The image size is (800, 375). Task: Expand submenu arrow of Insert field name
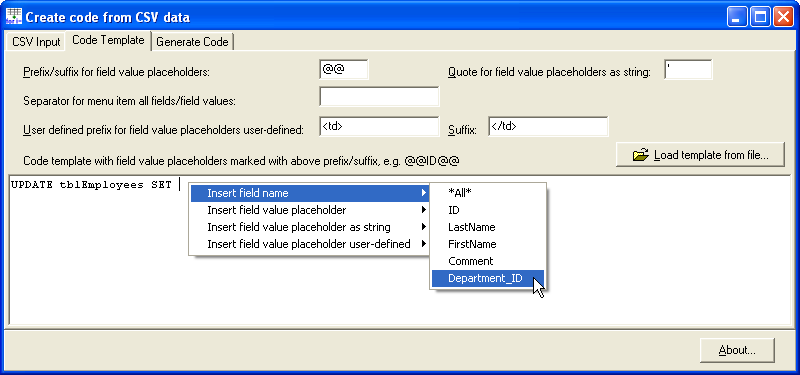click(423, 193)
